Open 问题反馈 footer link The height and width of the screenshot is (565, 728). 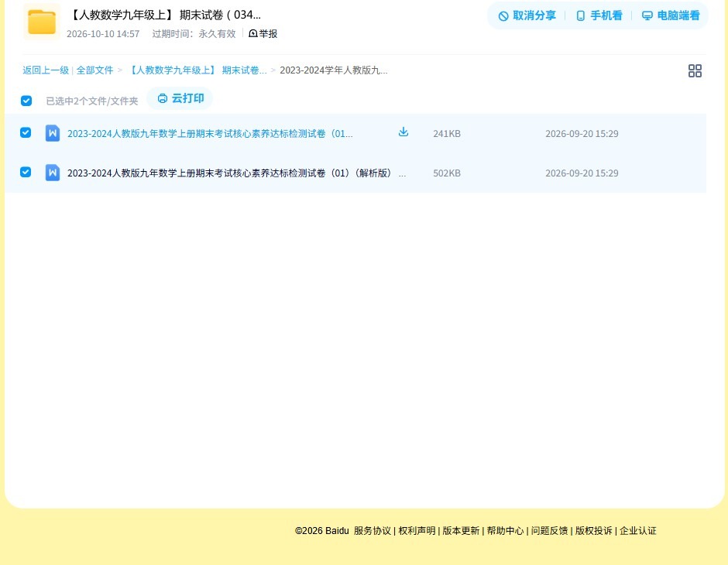549,531
